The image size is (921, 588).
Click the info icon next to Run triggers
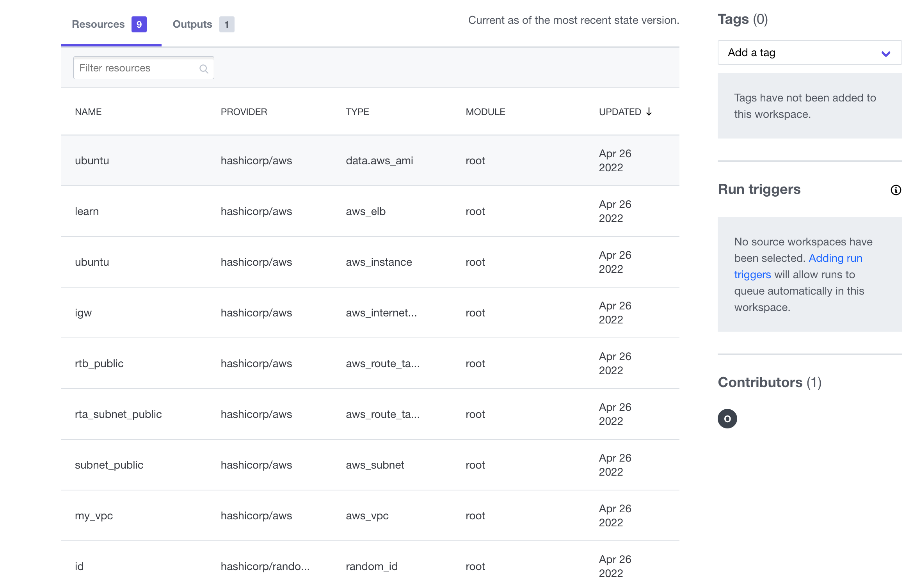point(896,190)
